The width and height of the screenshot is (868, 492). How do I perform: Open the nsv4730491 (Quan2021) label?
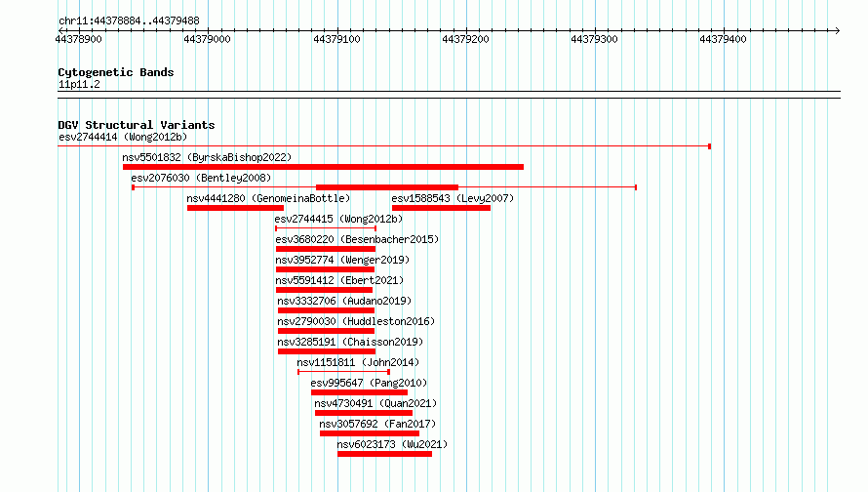(x=375, y=403)
